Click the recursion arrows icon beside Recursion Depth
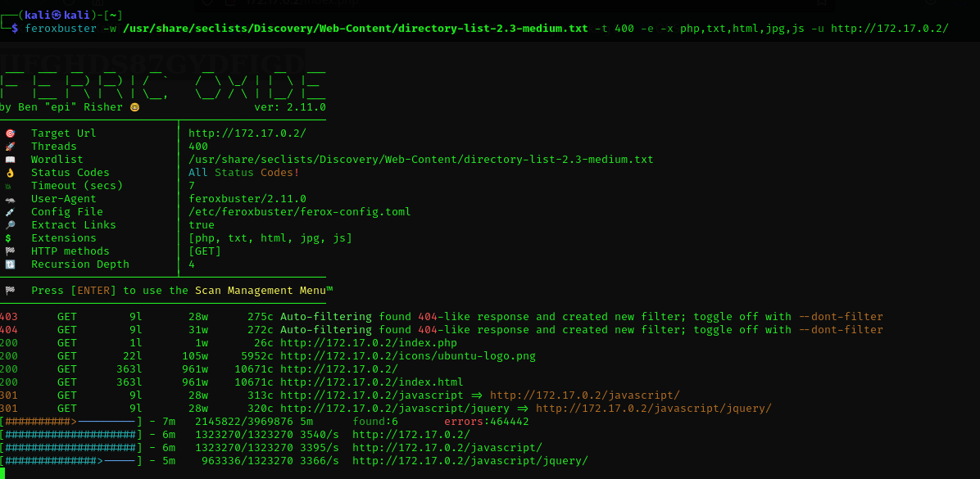 pyautogui.click(x=10, y=264)
